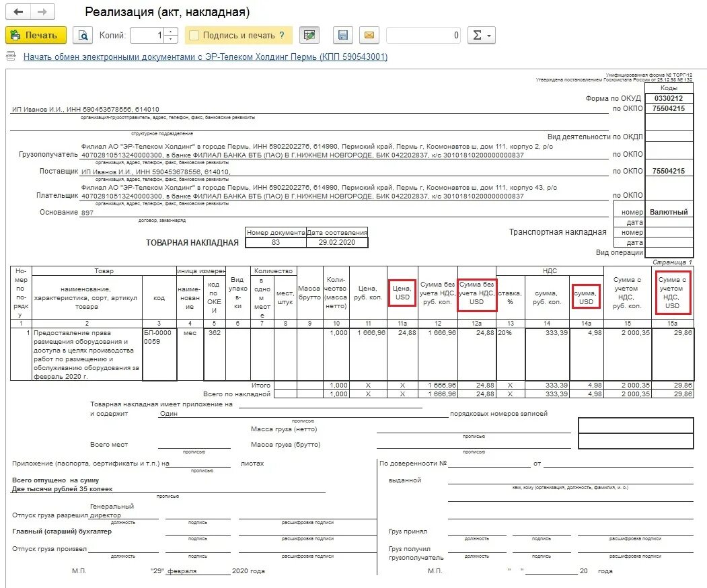Screen dimensions: 707x588
Task: Open help question mark beside Подпись и печать
Action: coord(282,35)
